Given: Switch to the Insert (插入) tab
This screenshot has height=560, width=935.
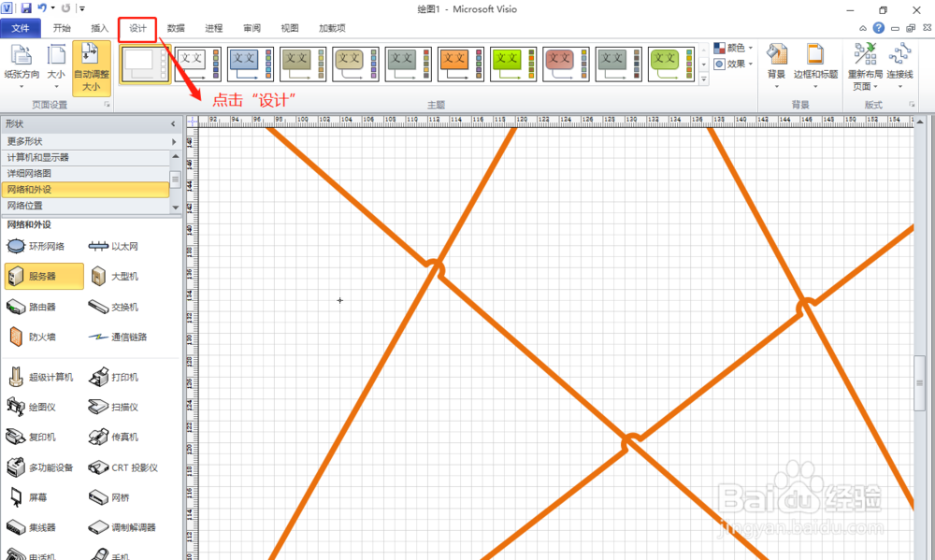Looking at the screenshot, I should tap(100, 28).
